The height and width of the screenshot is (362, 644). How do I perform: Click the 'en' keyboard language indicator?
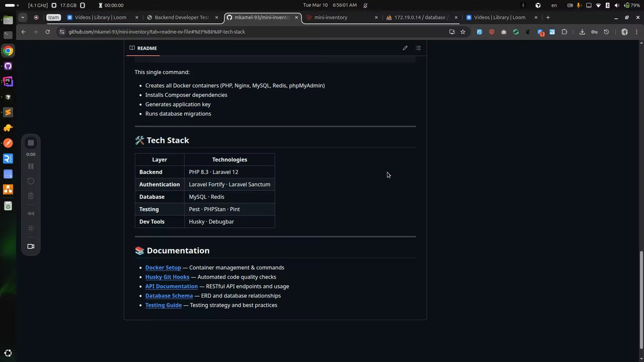point(554,5)
